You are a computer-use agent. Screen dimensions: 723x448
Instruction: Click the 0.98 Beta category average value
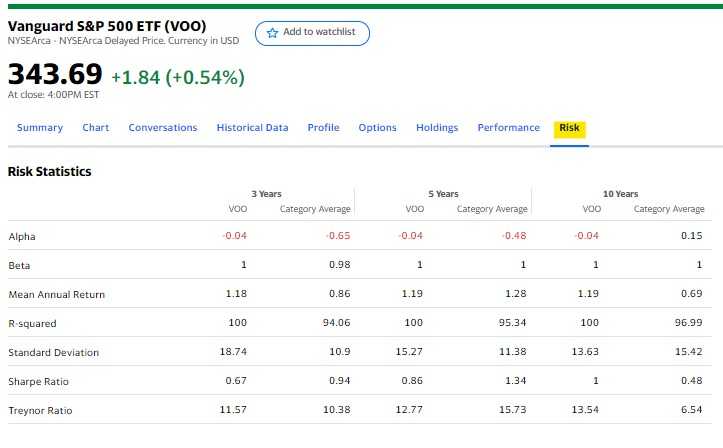(340, 265)
